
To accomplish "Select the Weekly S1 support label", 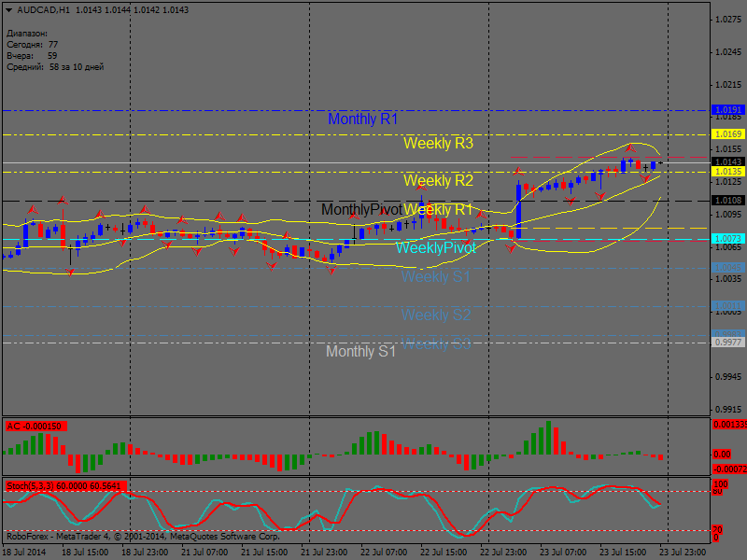I will click(436, 277).
